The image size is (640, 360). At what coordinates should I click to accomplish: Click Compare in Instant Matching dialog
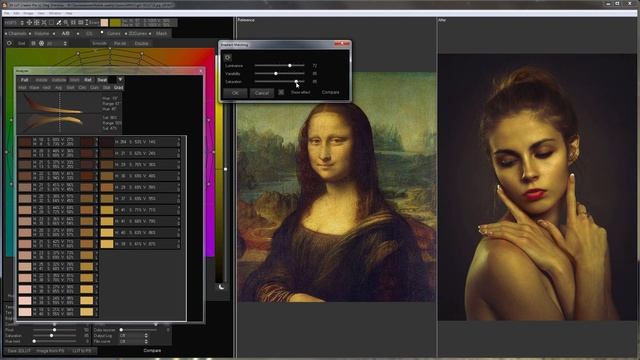330,93
